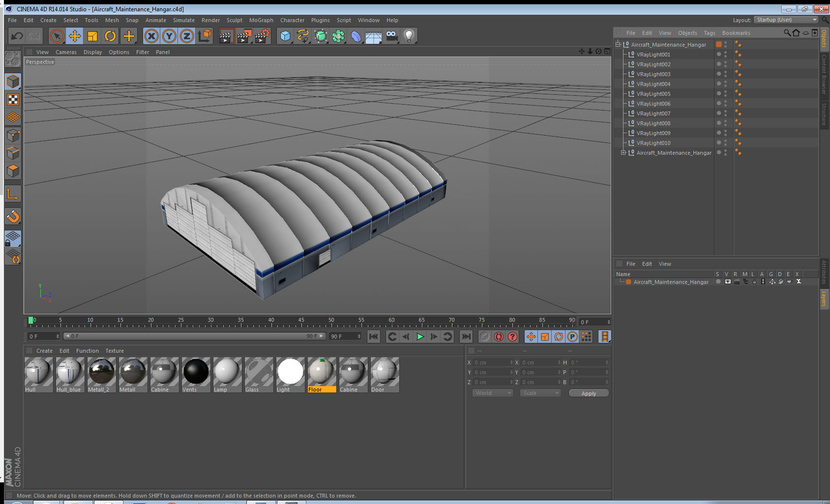This screenshot has height=504, width=830.
Task: Select the Hull_blue material thumbnail
Action: tap(70, 375)
